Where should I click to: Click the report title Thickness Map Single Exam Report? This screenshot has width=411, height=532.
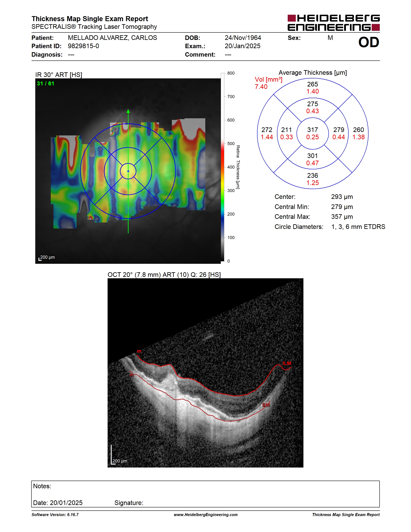pyautogui.click(x=90, y=19)
